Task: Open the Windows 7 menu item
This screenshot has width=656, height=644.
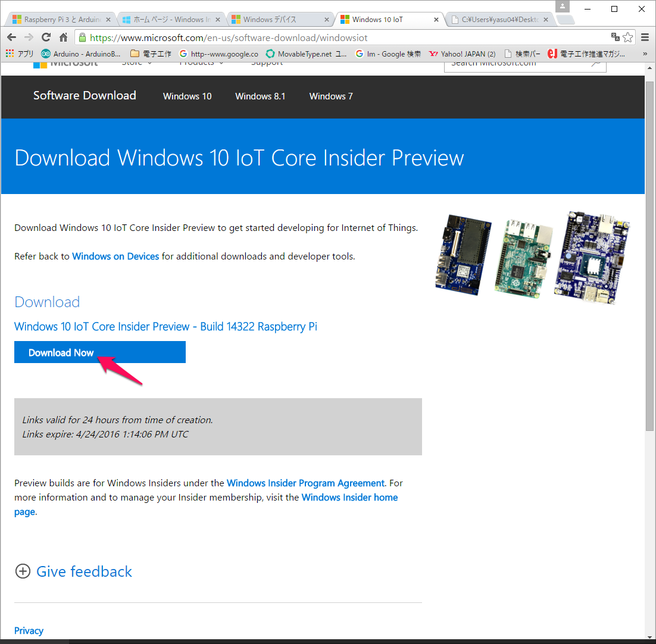Action: tap(331, 96)
